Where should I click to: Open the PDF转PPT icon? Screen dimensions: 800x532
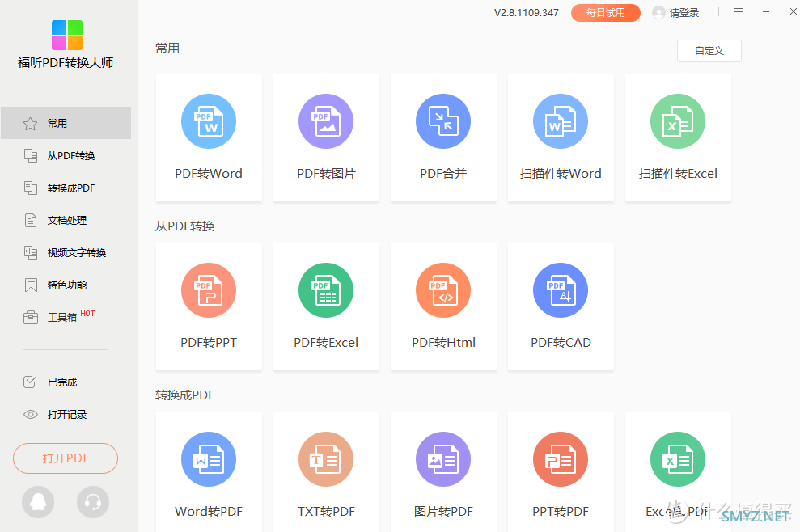pos(209,290)
